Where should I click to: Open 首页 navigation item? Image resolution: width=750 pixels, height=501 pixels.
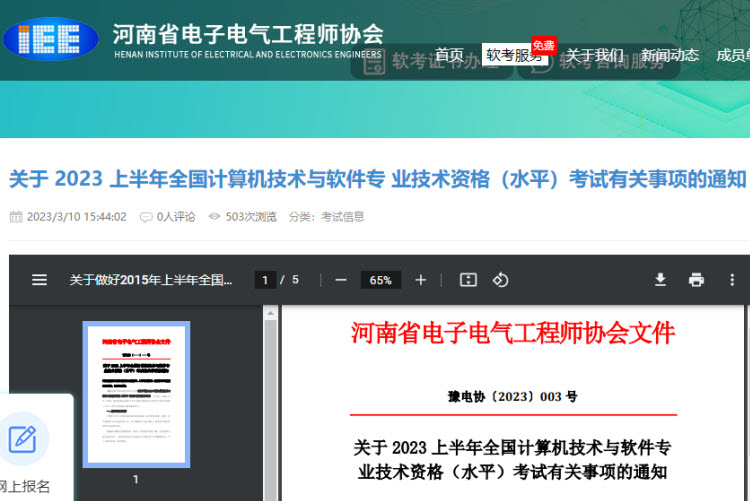449,55
